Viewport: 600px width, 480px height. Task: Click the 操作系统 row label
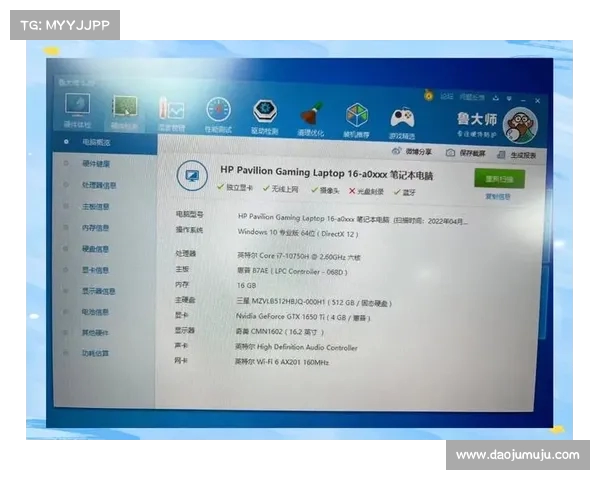pos(189,230)
